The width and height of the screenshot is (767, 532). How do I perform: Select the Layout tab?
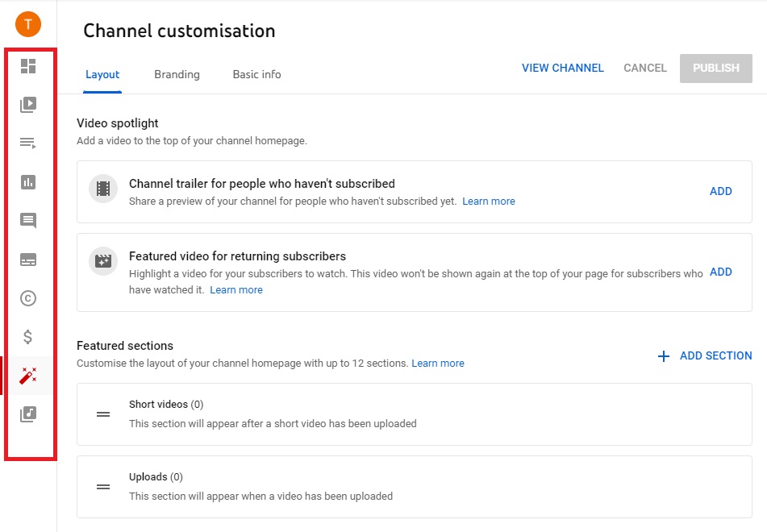pyautogui.click(x=102, y=74)
